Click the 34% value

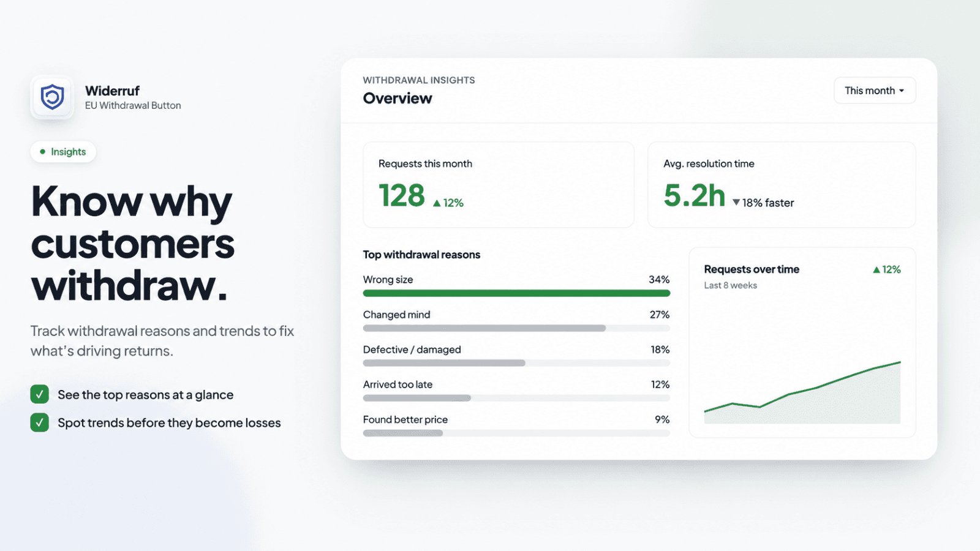tap(659, 280)
